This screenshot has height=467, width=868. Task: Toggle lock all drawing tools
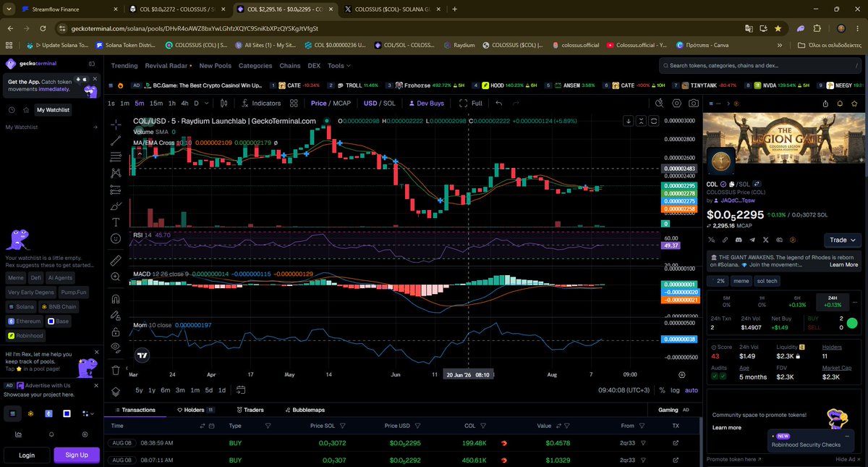116,332
